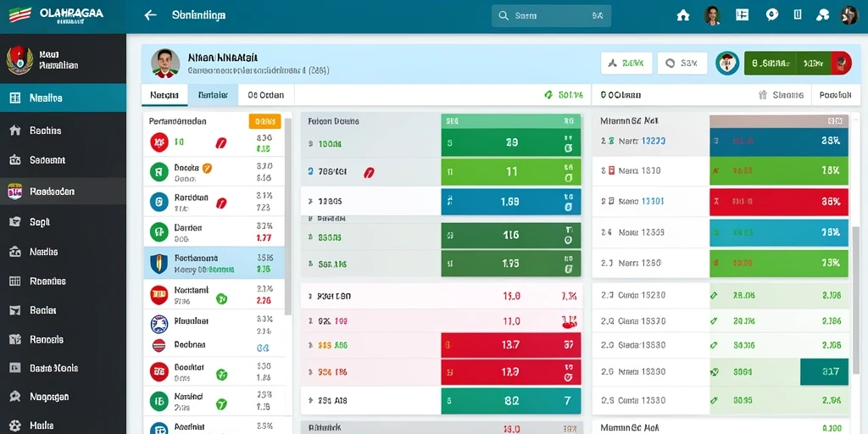Open the orange badge dropdown in Pertanderaden list
The image size is (868, 434).
tap(264, 121)
